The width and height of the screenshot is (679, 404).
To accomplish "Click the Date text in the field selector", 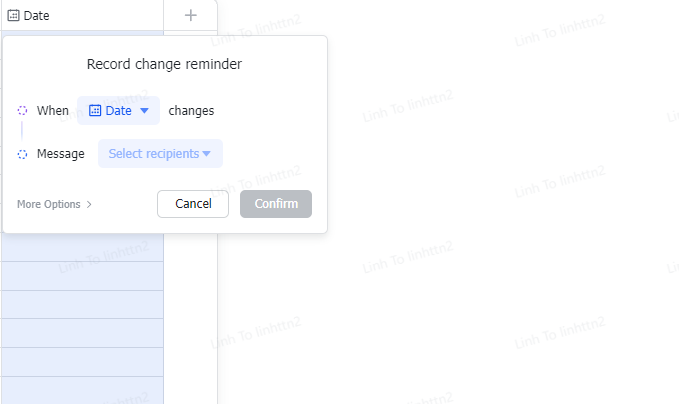I will pyautogui.click(x=118, y=111).
